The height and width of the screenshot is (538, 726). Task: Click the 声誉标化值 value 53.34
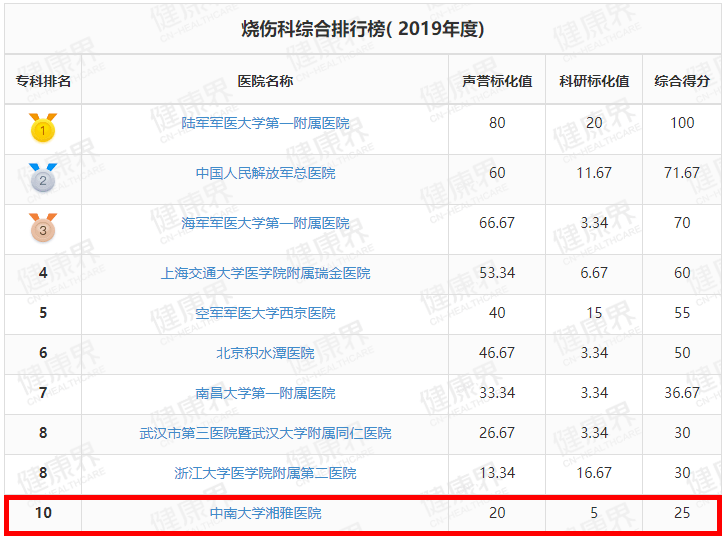pyautogui.click(x=497, y=273)
